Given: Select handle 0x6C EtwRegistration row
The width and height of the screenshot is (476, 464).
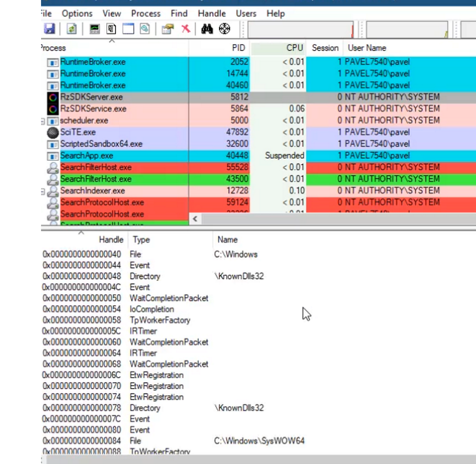Looking at the screenshot, I should point(259,375).
